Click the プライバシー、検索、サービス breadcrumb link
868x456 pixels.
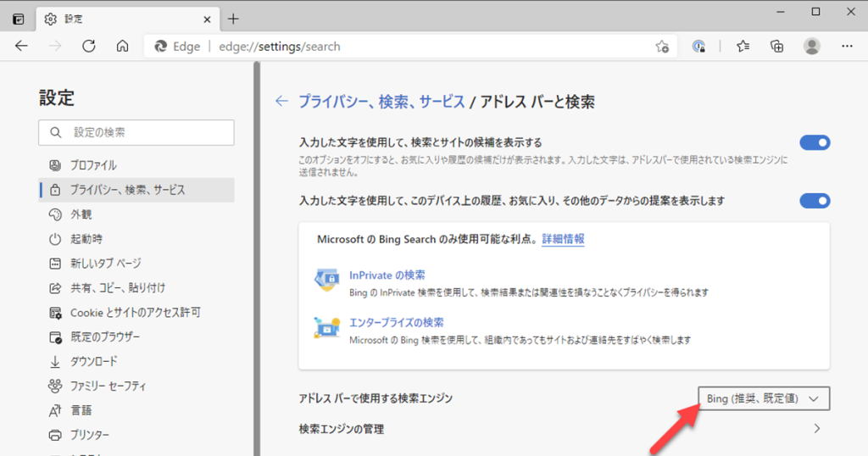tap(381, 102)
